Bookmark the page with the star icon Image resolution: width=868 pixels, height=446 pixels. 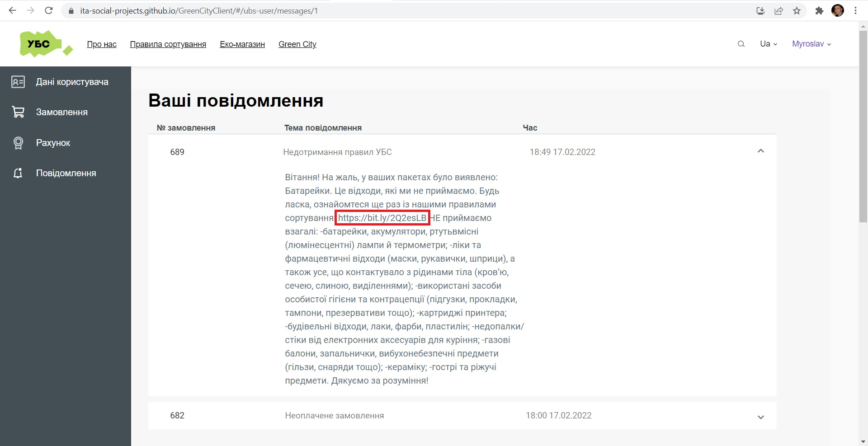tap(797, 10)
